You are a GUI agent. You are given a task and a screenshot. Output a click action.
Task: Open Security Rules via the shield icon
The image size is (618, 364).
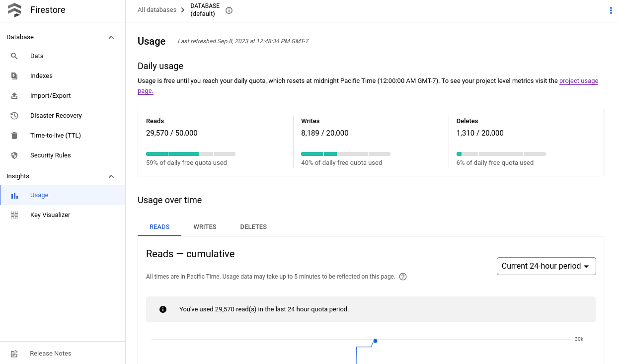[14, 155]
